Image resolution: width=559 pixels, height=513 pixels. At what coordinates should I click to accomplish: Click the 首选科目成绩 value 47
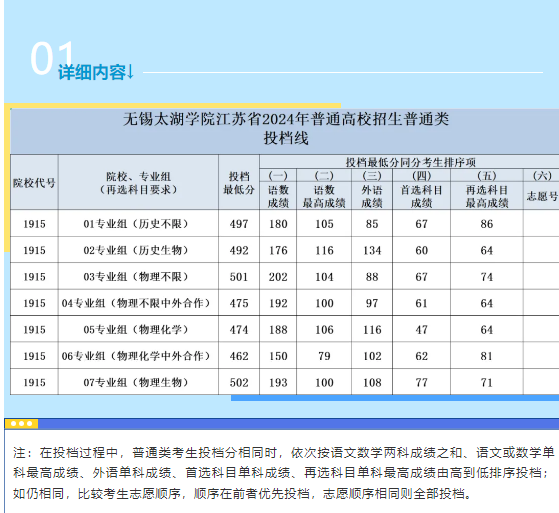coord(421,329)
